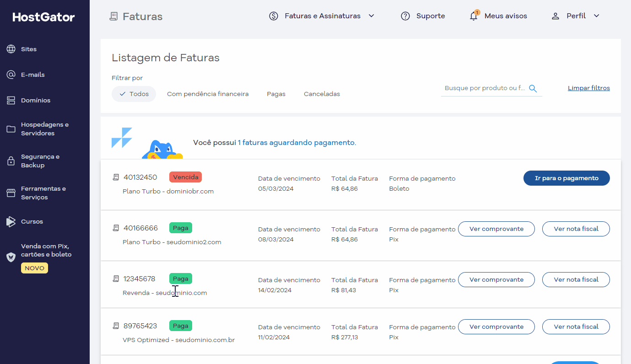Click the Ferramentas e Serviços store icon
631x364 pixels.
(11, 193)
